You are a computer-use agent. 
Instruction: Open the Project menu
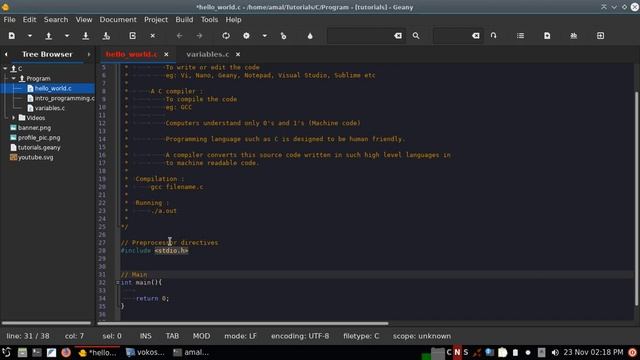click(156, 20)
